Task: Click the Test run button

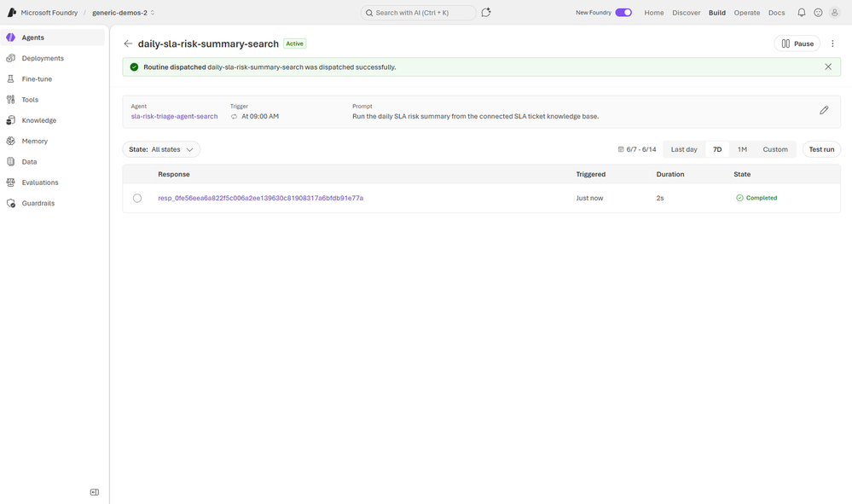Action: (x=821, y=149)
